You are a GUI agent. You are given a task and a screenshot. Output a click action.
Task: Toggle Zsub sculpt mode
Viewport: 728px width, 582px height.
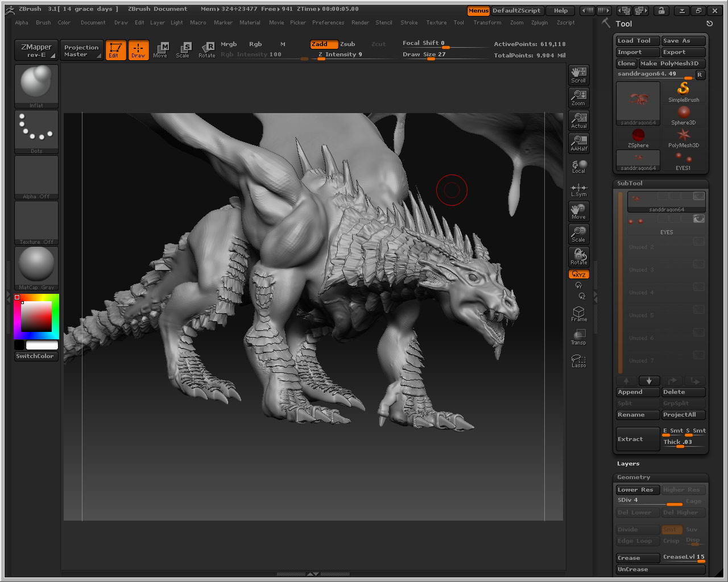[348, 44]
